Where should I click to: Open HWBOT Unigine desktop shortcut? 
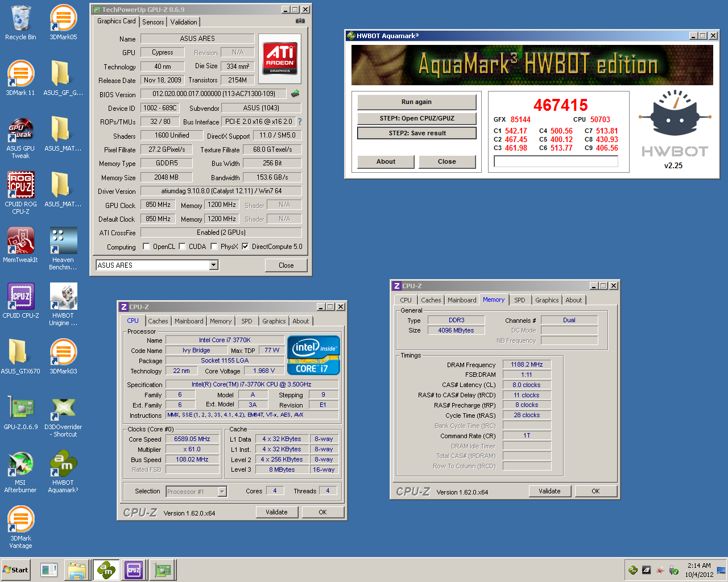63,304
